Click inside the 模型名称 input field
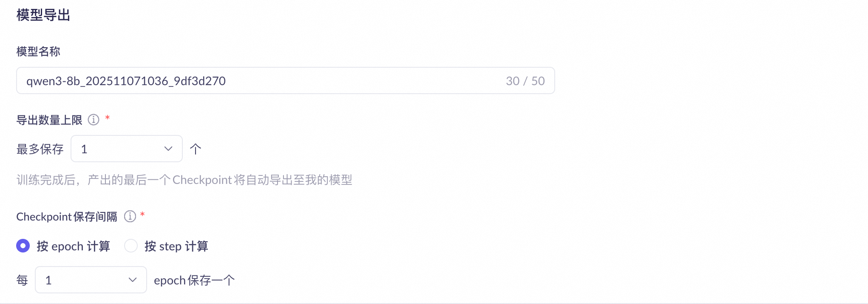 pyautogui.click(x=286, y=80)
